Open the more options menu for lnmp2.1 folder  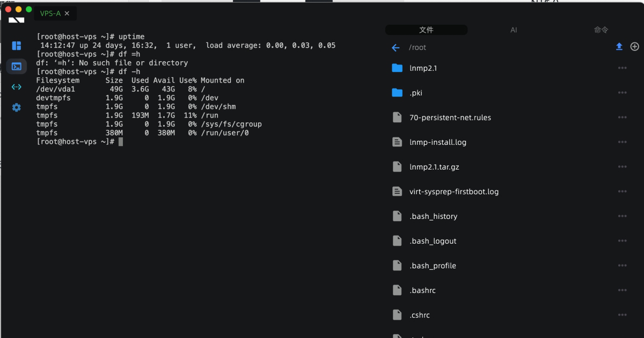(622, 68)
